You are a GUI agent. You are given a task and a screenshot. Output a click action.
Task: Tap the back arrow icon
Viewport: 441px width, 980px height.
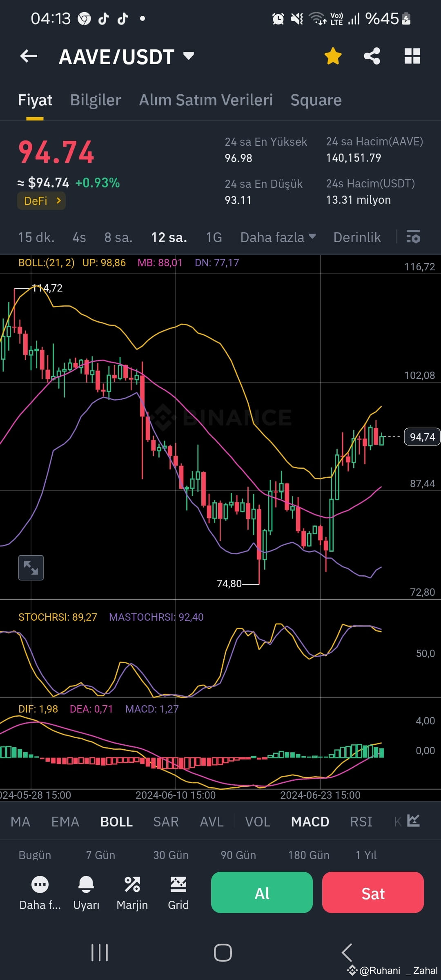[29, 56]
